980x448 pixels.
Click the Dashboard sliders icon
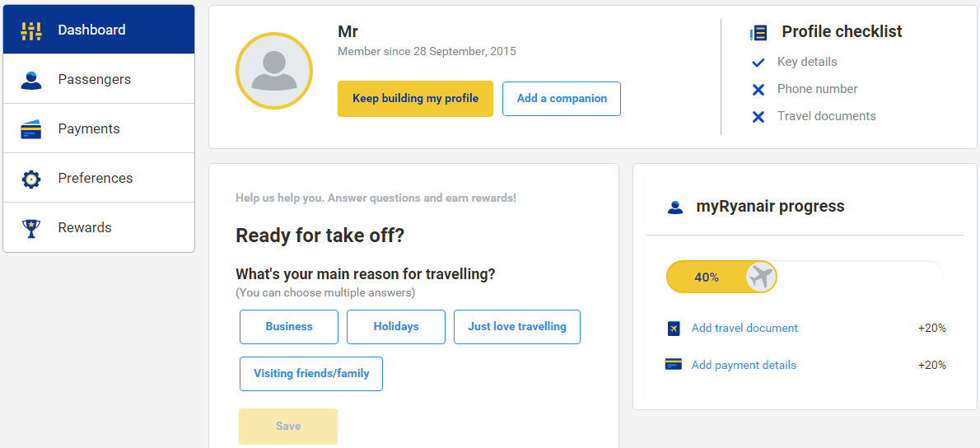pos(30,30)
